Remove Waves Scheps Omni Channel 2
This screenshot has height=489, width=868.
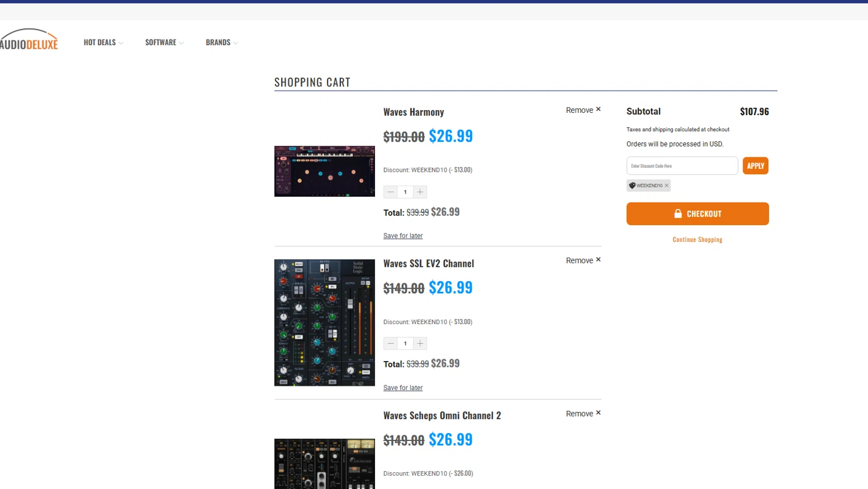click(583, 414)
